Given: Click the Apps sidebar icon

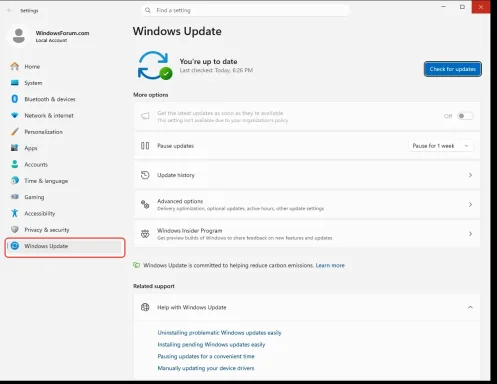Looking at the screenshot, I should tap(15, 148).
